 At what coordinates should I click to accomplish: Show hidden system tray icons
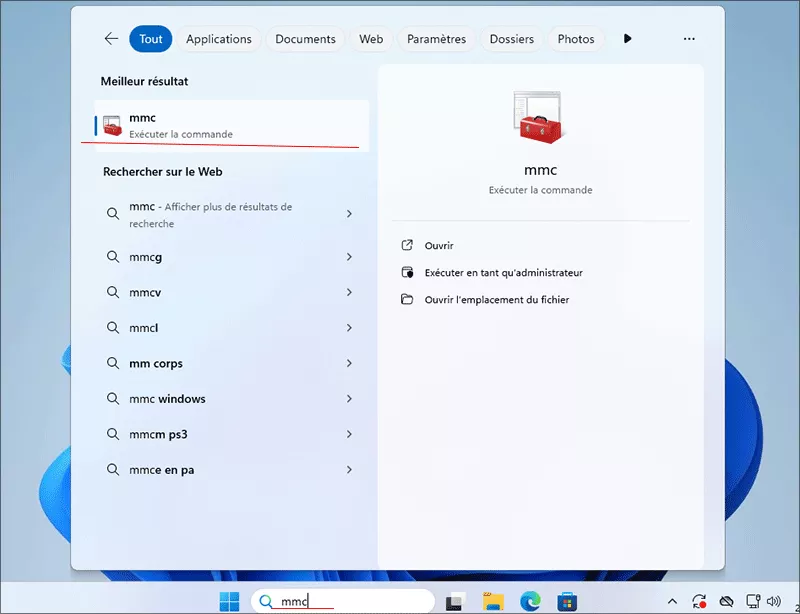pos(672,601)
